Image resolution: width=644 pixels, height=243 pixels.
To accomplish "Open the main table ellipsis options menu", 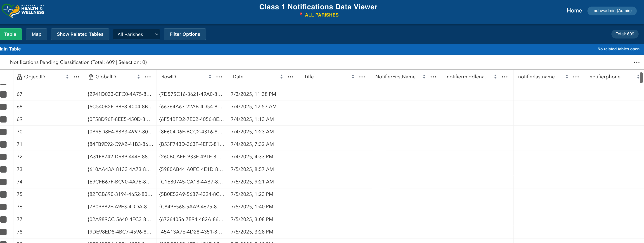I will point(637,62).
